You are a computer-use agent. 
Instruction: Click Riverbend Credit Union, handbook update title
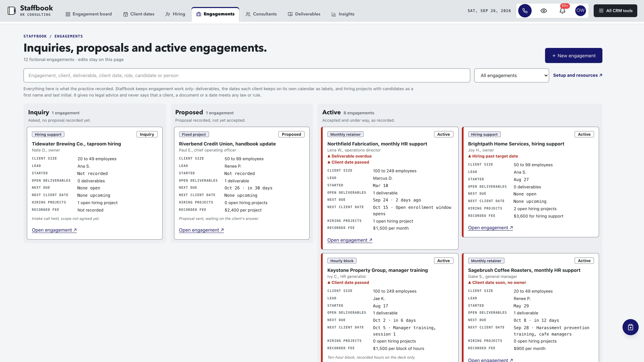click(x=227, y=144)
